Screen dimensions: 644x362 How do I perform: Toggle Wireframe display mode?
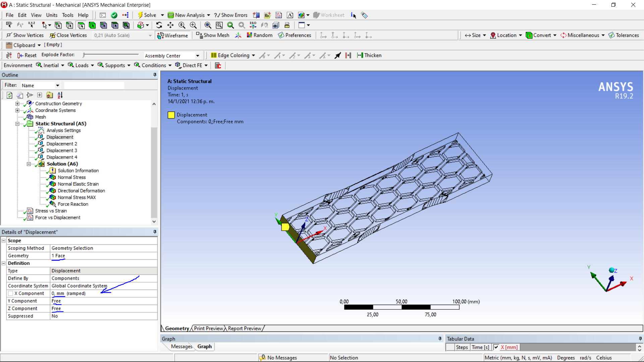click(173, 35)
